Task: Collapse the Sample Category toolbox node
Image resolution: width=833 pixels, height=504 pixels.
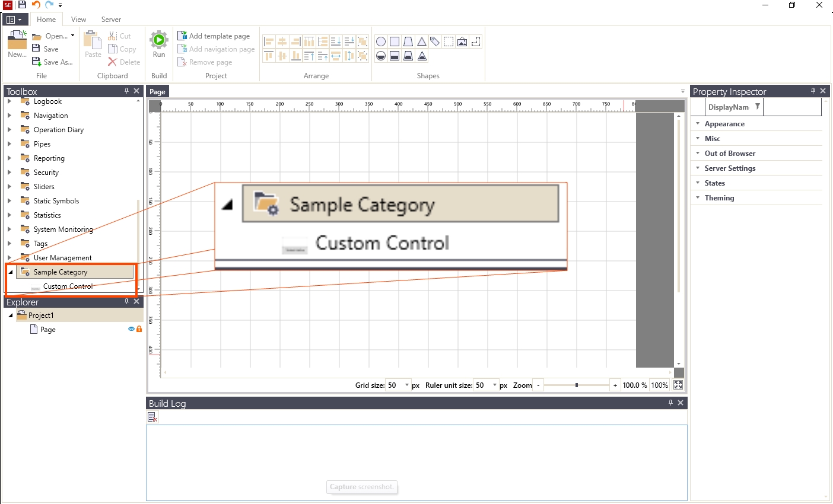Action: pyautogui.click(x=11, y=272)
